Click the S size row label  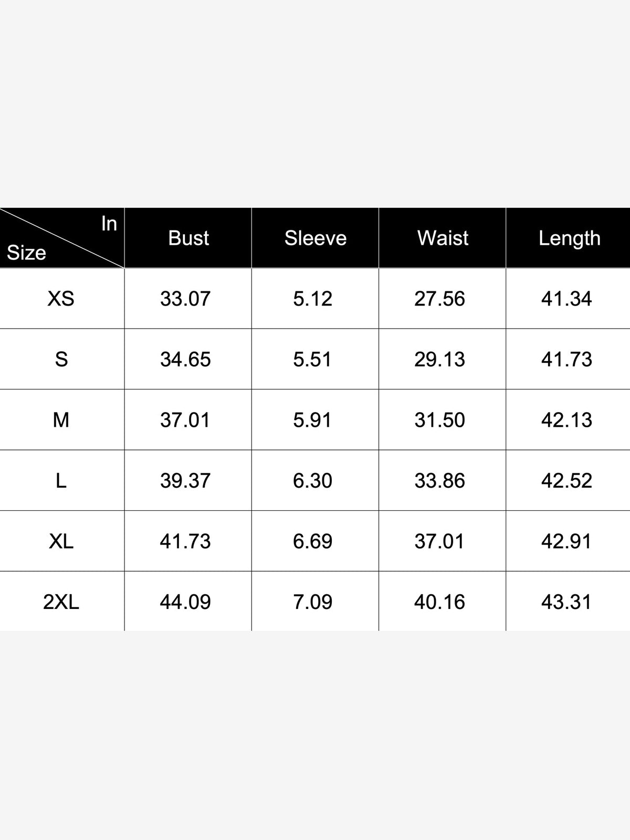61,360
